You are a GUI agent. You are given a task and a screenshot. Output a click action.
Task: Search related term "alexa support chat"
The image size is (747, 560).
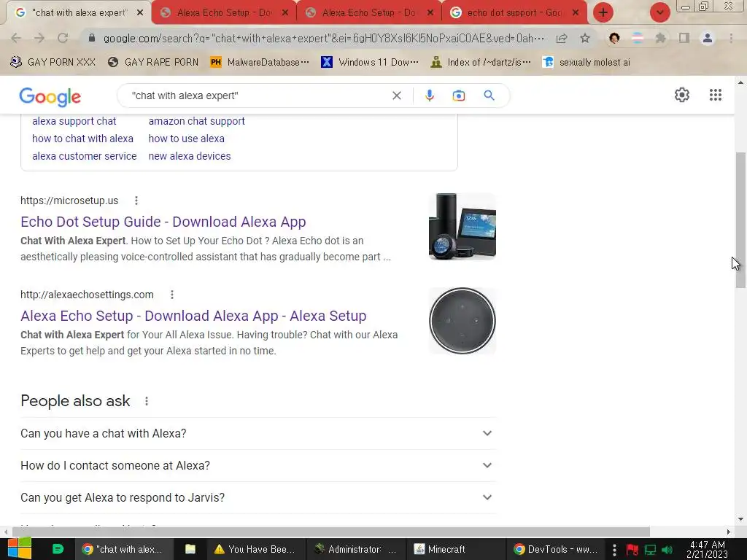pos(74,122)
